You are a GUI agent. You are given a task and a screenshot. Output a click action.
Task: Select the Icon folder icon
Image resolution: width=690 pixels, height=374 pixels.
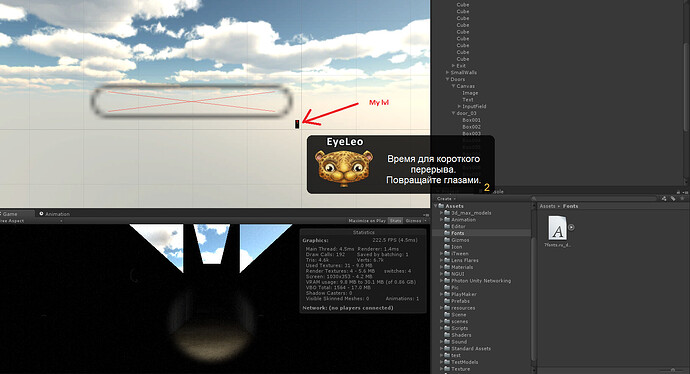[447, 247]
